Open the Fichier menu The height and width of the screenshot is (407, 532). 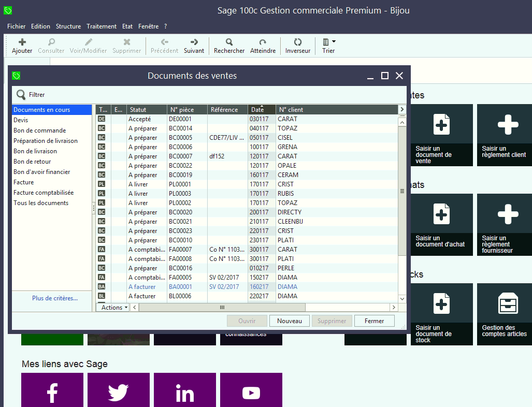tap(16, 26)
